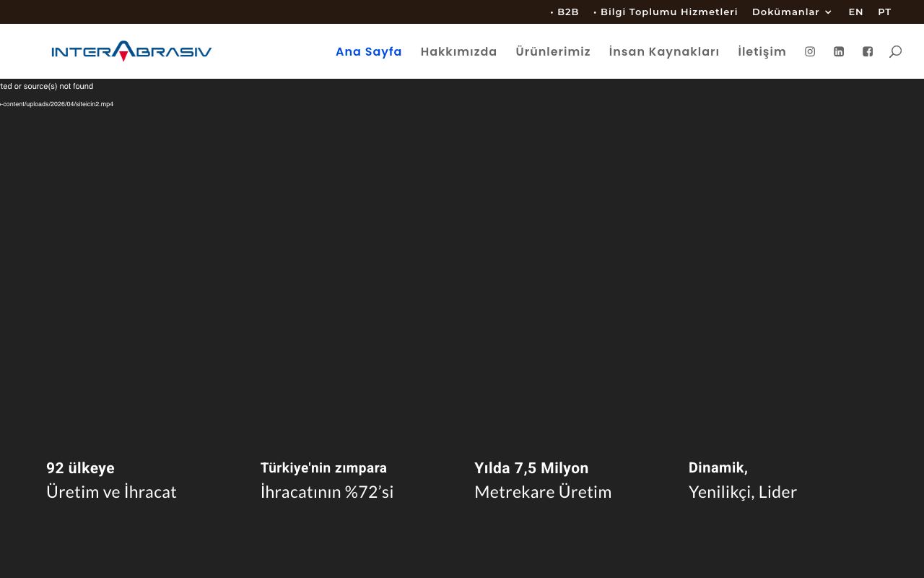924x578 pixels.
Task: Open the Dokümanlar menu
Action: coord(785,12)
